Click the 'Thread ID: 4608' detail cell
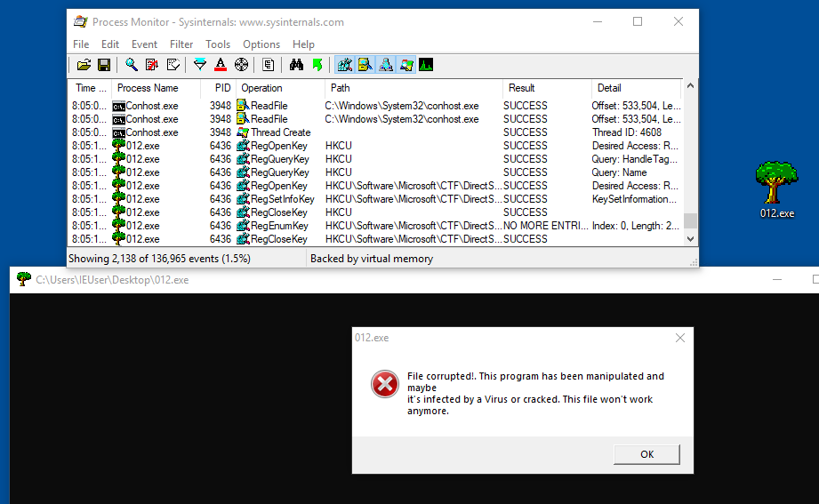819x504 pixels. coord(627,132)
